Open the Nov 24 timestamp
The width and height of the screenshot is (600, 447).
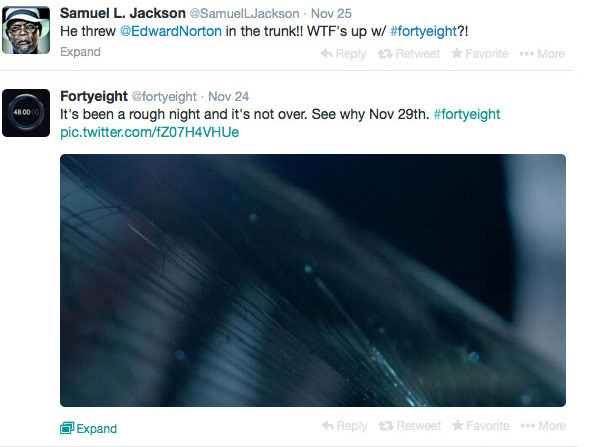coord(228,96)
